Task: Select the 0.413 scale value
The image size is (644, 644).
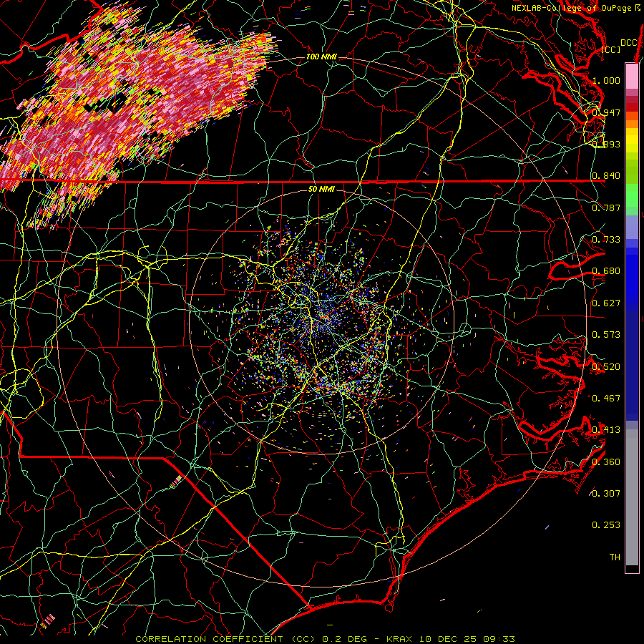Action: coord(606,430)
